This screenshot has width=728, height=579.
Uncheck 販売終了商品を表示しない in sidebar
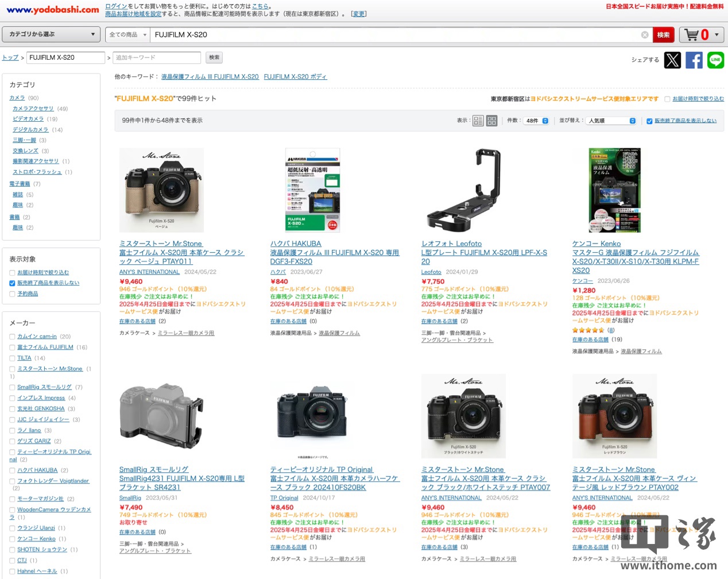point(12,283)
